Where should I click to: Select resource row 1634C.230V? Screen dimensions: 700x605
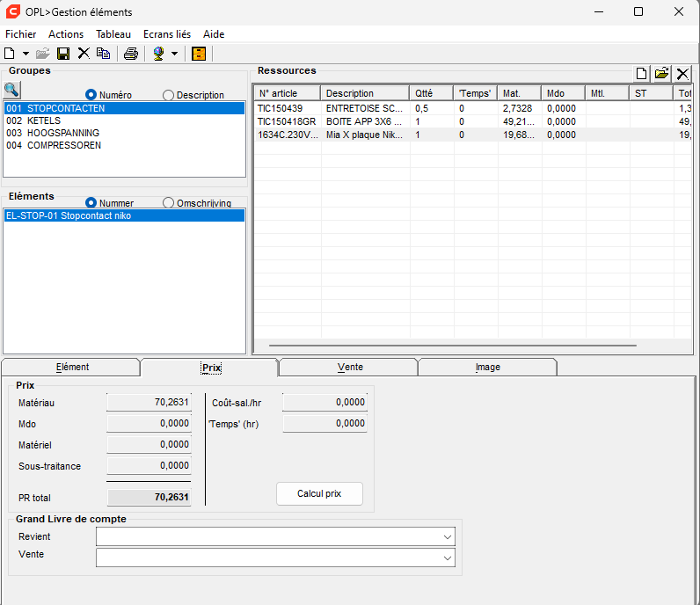[x=473, y=135]
